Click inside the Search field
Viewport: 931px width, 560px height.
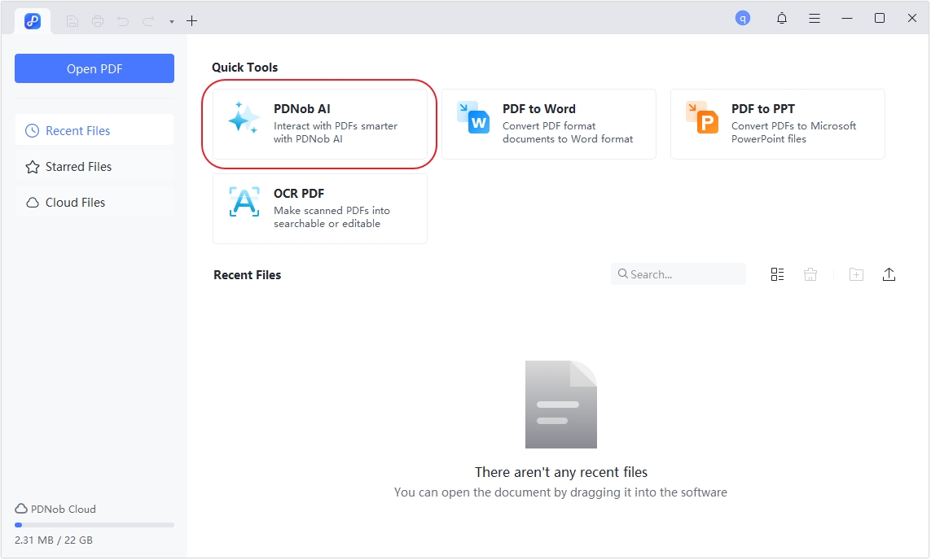[x=678, y=274]
